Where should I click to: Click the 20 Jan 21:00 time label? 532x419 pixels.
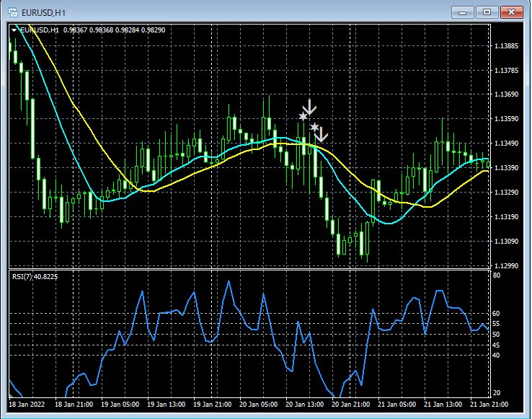click(351, 405)
